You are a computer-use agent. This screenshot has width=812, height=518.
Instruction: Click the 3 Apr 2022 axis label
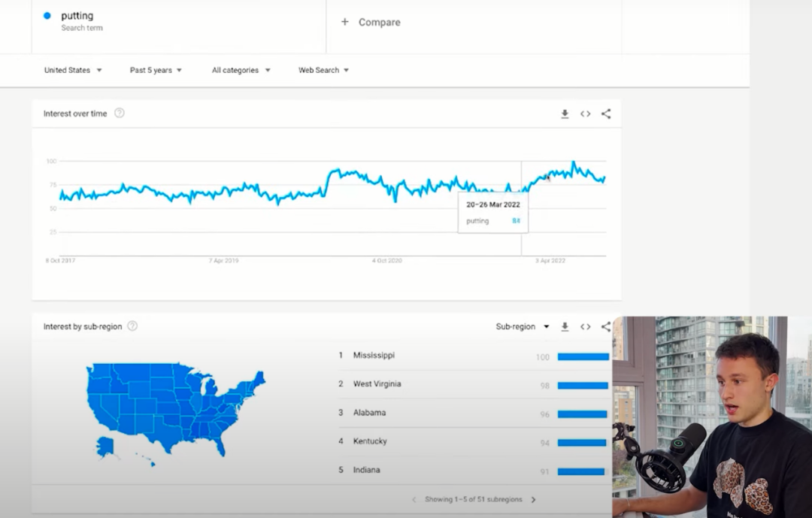(550, 261)
